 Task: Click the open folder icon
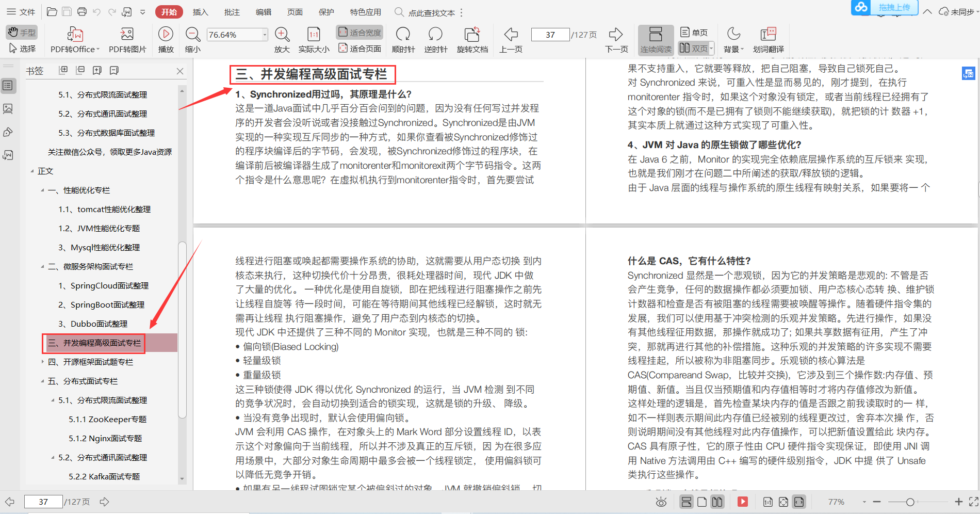point(52,11)
